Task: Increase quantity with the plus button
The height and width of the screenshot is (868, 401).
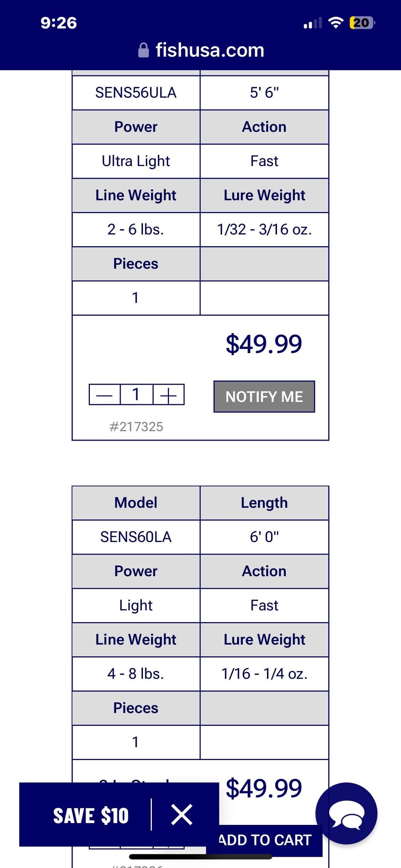Action: (169, 395)
